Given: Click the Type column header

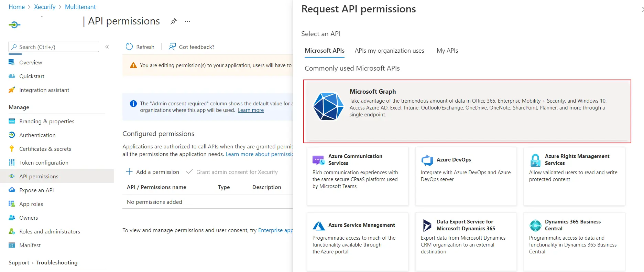Looking at the screenshot, I should click(224, 187).
